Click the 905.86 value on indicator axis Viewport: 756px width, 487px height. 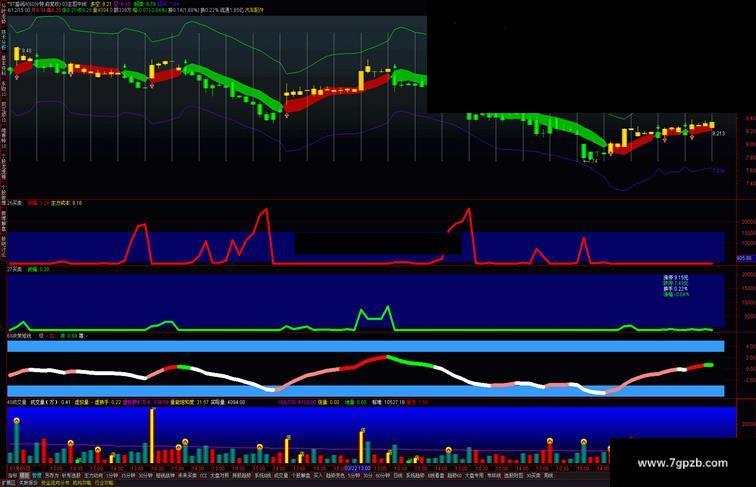(x=744, y=258)
